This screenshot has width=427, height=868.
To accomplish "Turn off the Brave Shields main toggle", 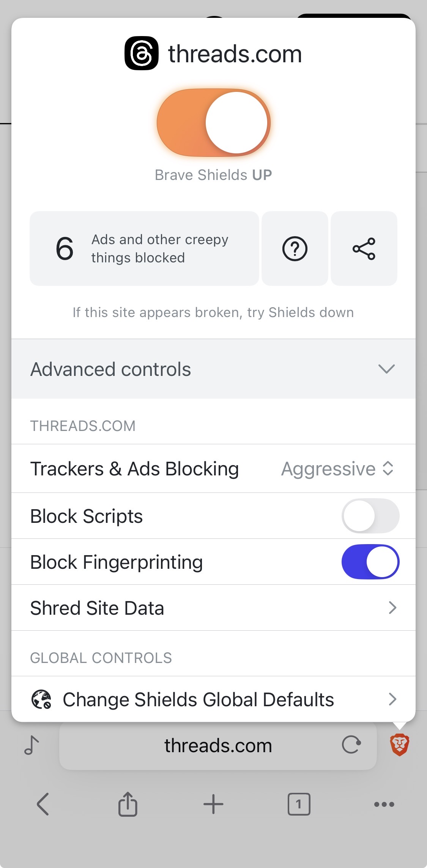I will [214, 123].
